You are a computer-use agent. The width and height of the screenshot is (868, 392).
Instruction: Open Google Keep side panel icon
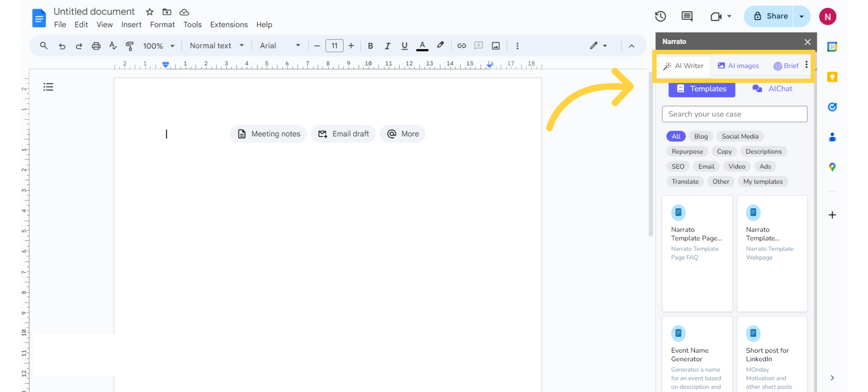(832, 77)
